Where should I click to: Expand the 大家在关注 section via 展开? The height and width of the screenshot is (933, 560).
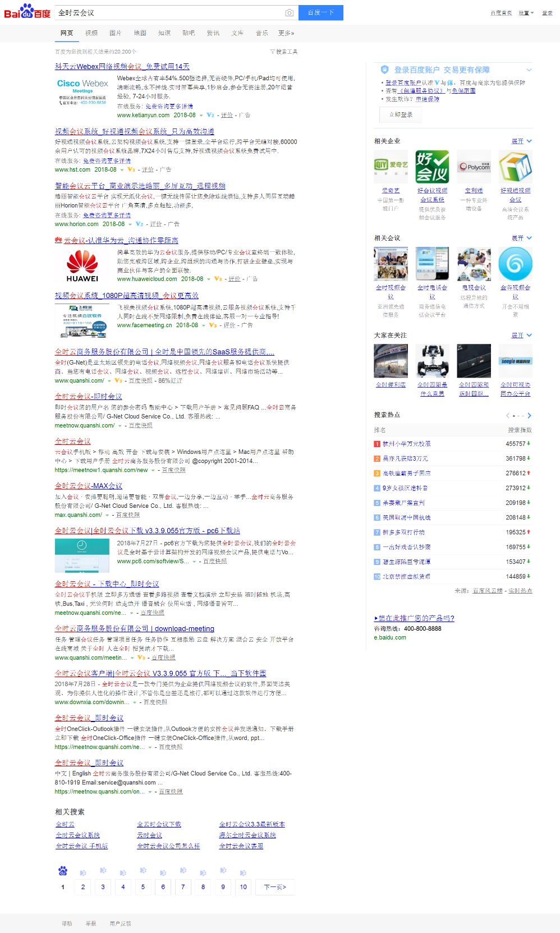click(521, 335)
